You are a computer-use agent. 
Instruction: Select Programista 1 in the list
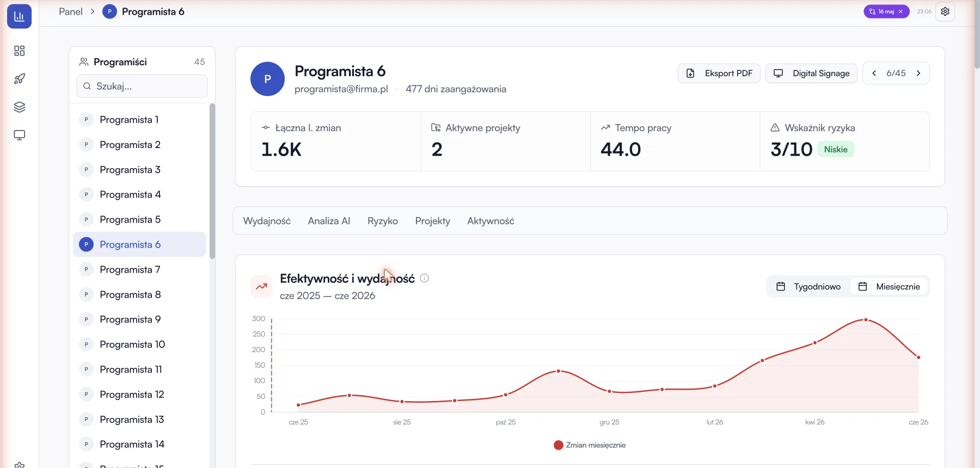(x=139, y=120)
